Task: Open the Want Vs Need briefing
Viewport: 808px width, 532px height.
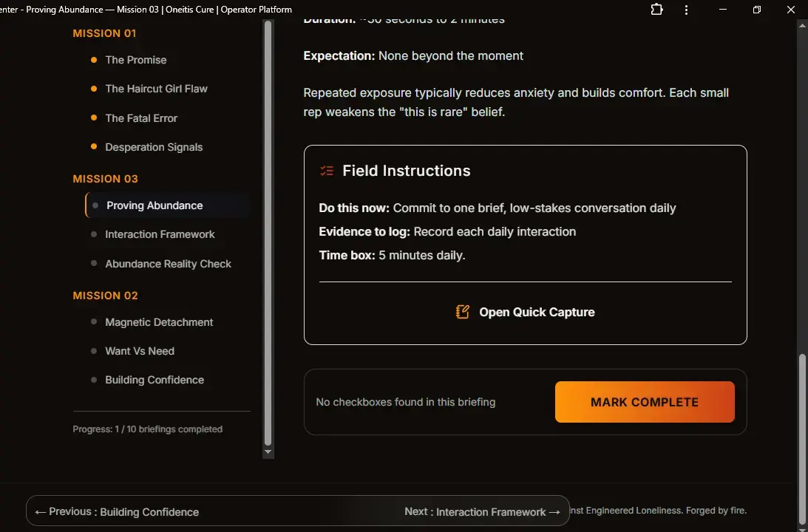Action: point(140,351)
